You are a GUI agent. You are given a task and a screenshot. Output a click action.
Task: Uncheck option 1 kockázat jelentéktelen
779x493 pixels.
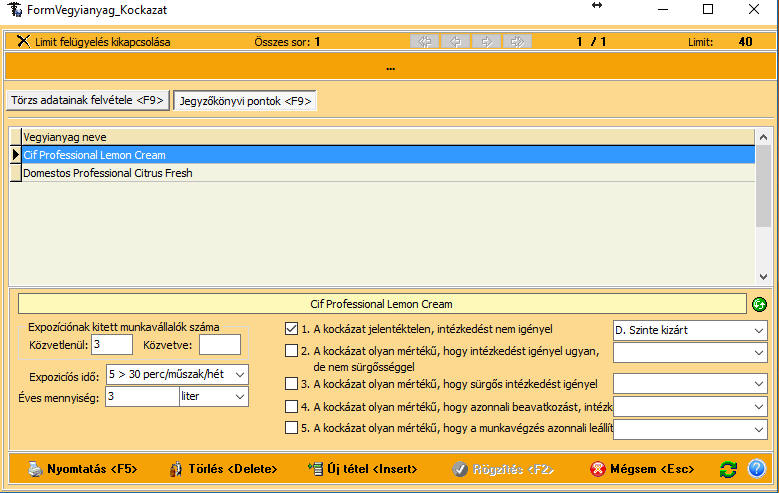coord(292,329)
